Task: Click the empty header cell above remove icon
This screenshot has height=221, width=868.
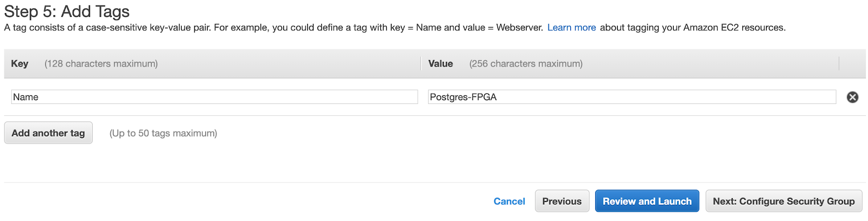Action: click(852, 64)
